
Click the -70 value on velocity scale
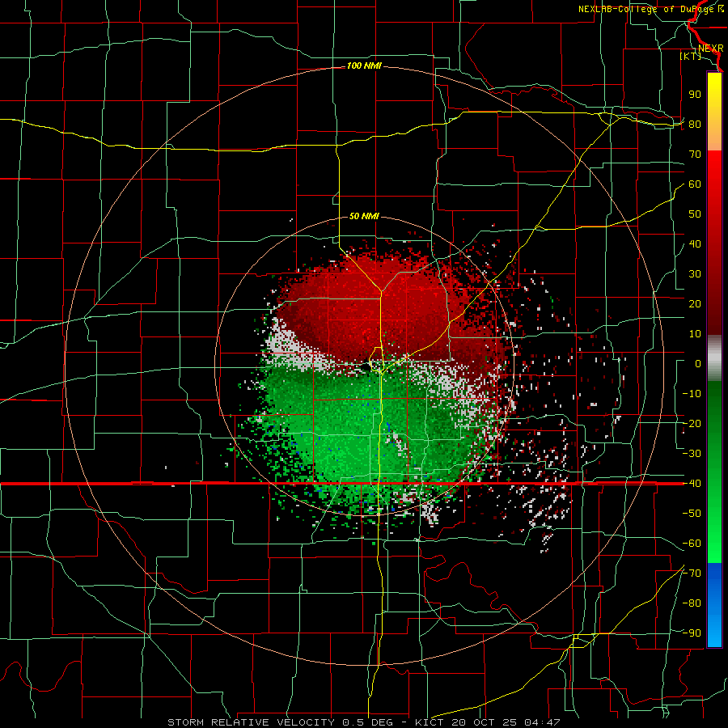point(692,574)
